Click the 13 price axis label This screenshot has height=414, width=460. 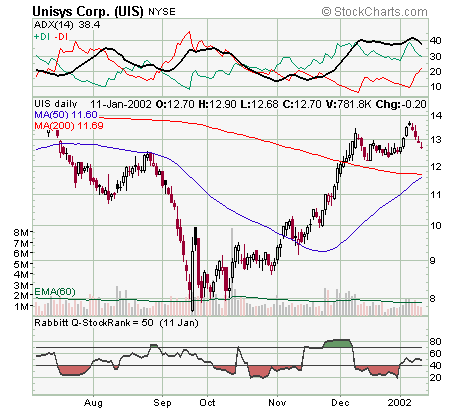[436, 140]
